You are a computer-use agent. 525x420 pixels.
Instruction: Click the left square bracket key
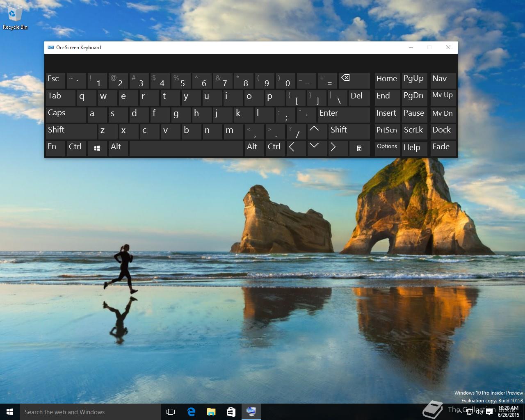coord(296,98)
